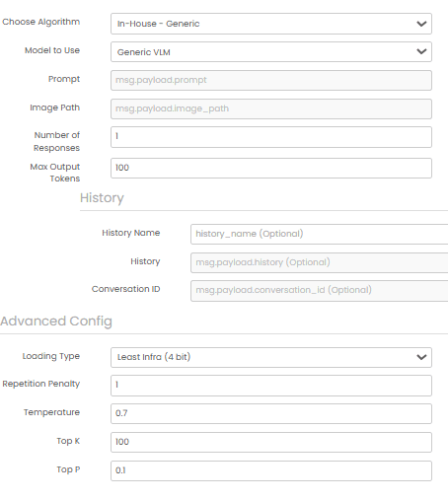
Task: Click the Image Path input field
Action: click(271, 108)
